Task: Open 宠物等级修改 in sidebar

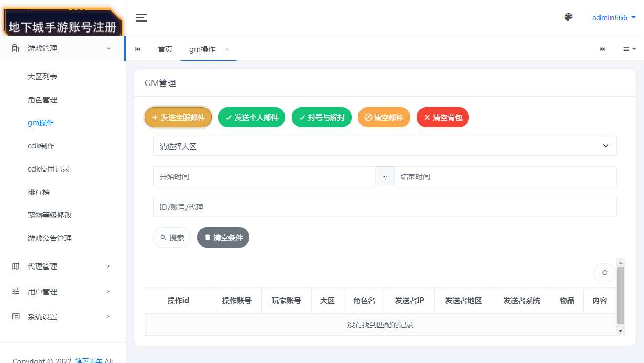Action: click(50, 215)
